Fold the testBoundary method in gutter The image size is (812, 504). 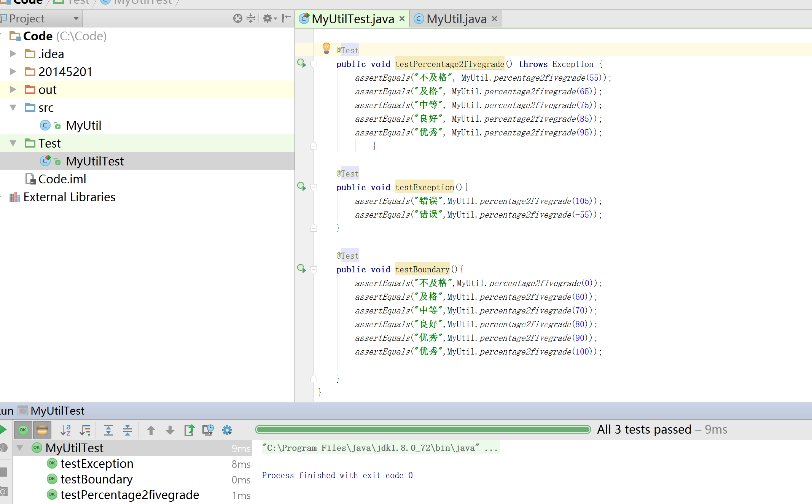click(314, 270)
